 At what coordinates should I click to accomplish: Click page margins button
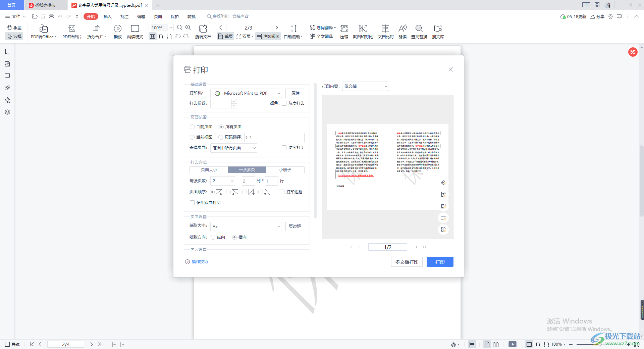point(295,227)
